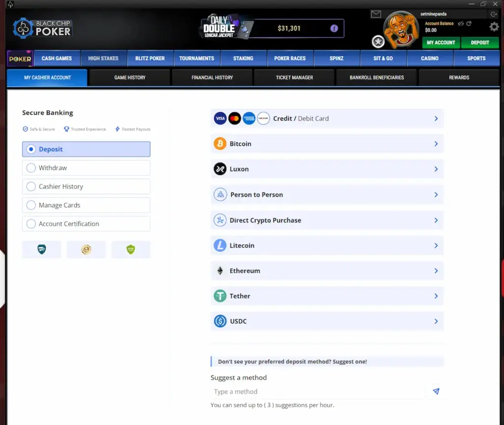Click the DEPOSIT button
This screenshot has width=504, height=425.
(480, 43)
